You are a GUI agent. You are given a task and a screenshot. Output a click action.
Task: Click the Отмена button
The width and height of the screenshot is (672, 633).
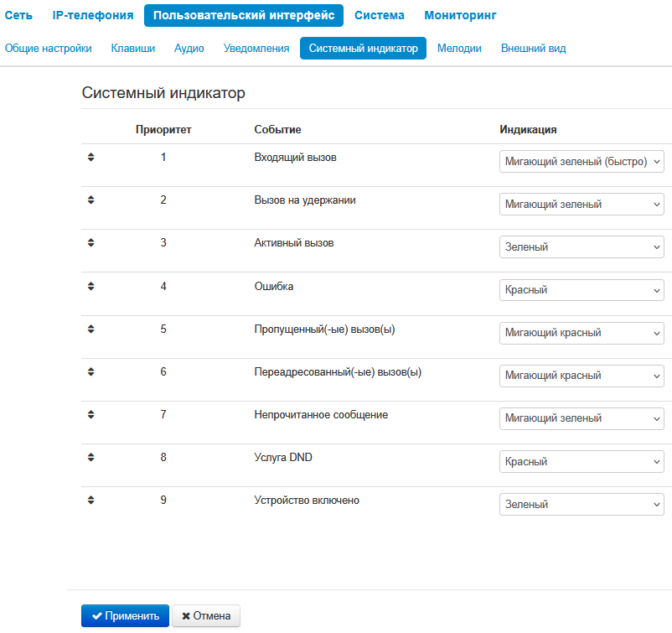click(206, 616)
